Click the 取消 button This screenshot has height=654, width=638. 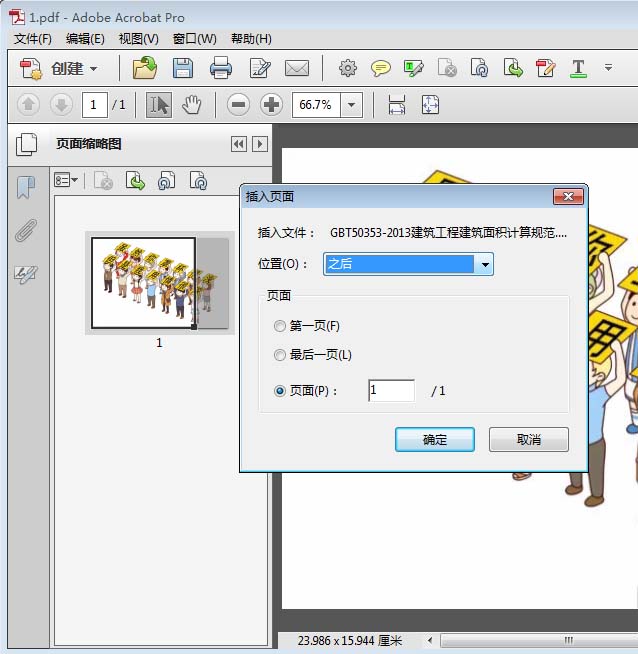(x=528, y=440)
